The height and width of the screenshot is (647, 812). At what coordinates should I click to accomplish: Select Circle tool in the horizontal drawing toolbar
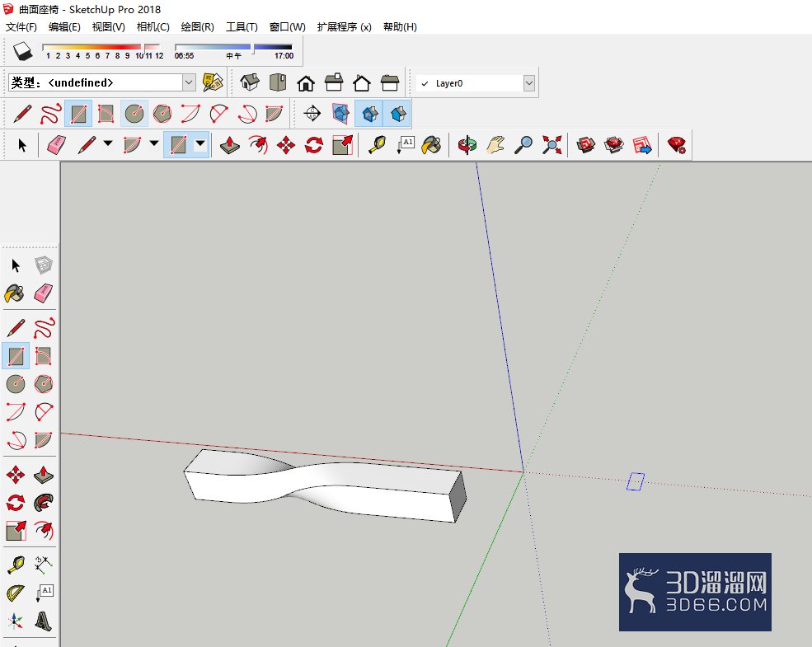134,114
